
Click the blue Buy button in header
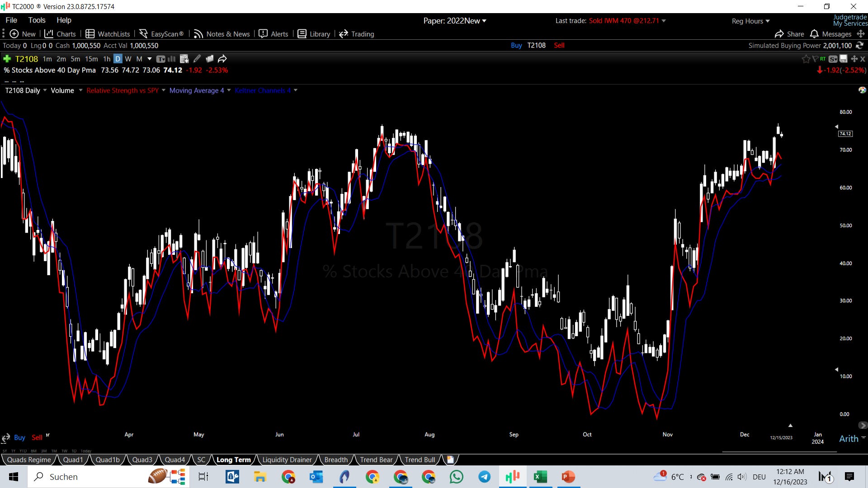[516, 45]
